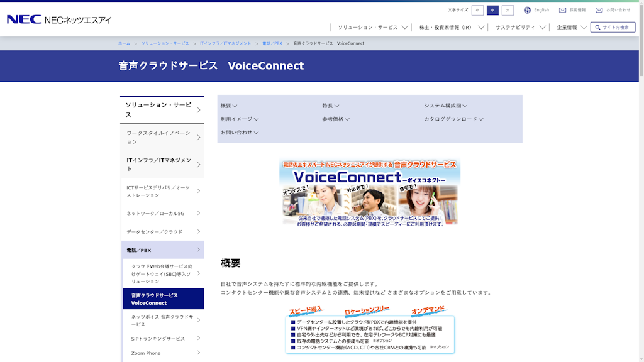Screen dimensions: 644x362
Task: Jump to 参考価格 section anchor link
Action: pyautogui.click(x=336, y=119)
